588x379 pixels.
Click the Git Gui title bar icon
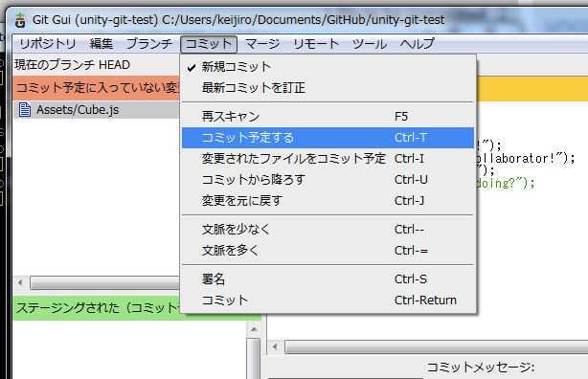click(x=20, y=20)
